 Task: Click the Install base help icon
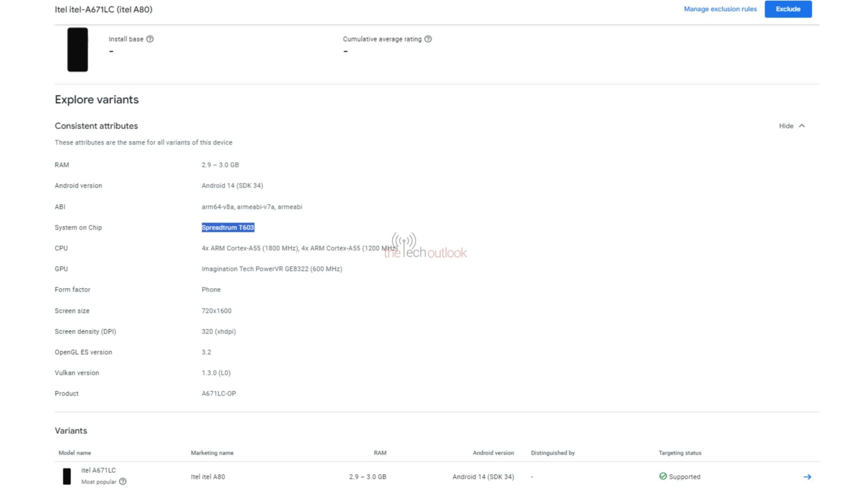(x=150, y=39)
